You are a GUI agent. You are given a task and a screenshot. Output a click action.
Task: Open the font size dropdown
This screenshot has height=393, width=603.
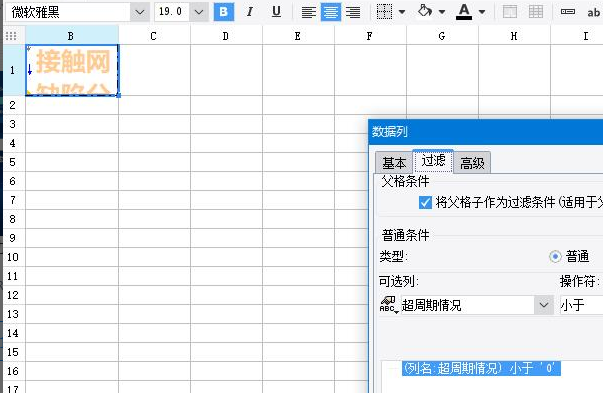pos(199,12)
